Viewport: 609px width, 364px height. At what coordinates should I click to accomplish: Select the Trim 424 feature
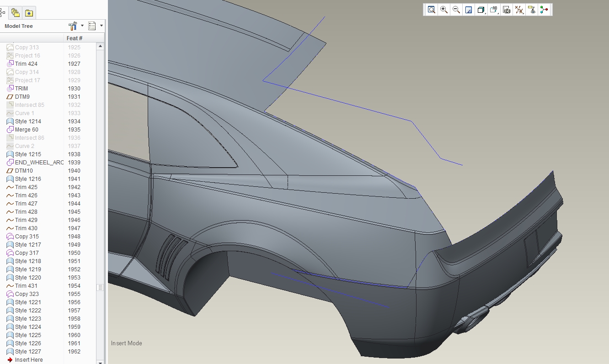coord(26,64)
